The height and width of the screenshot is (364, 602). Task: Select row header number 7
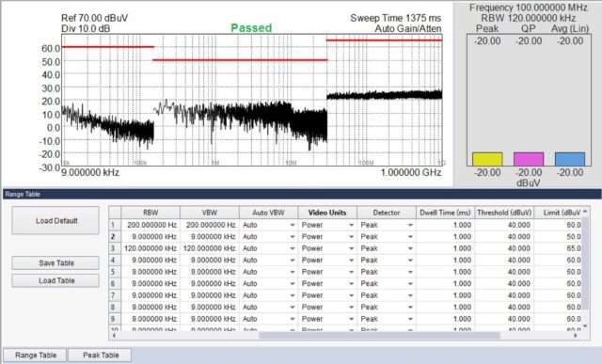[x=115, y=295]
